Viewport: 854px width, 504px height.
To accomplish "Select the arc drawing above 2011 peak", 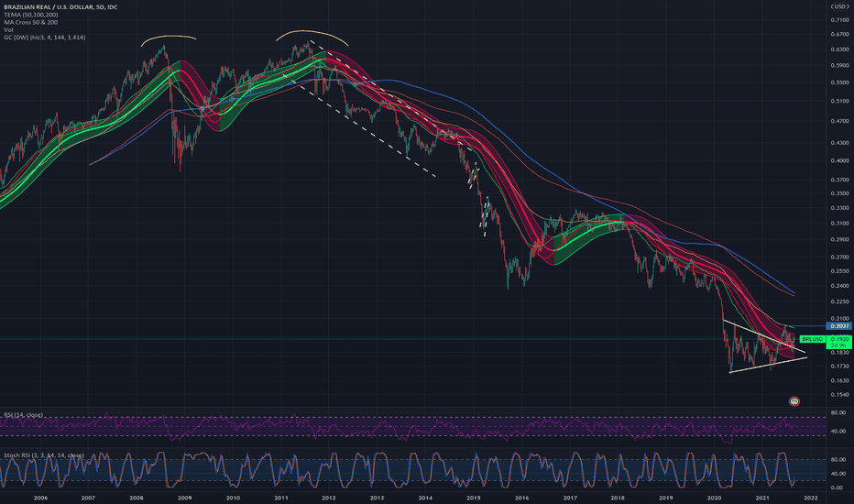I will (312, 31).
